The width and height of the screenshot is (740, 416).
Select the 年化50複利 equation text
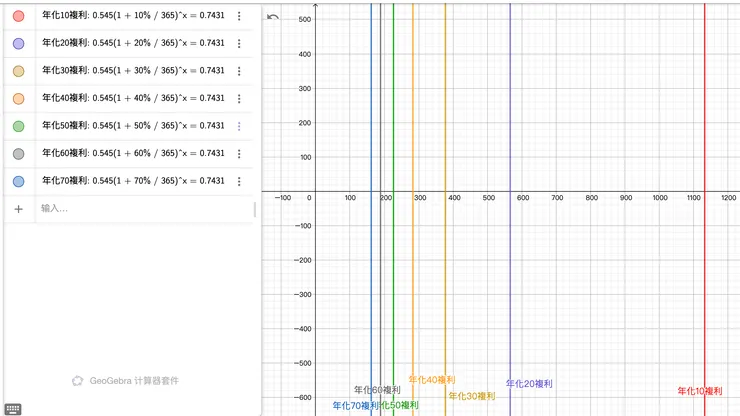pyautogui.click(x=133, y=126)
